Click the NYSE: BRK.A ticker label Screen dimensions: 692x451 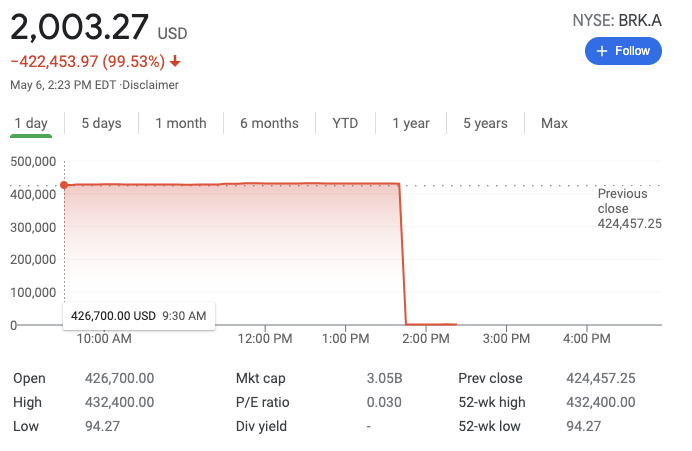616,18
